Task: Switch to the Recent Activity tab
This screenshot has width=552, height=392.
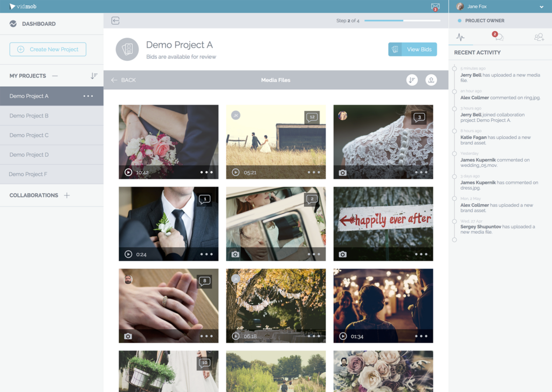Action: tap(459, 36)
